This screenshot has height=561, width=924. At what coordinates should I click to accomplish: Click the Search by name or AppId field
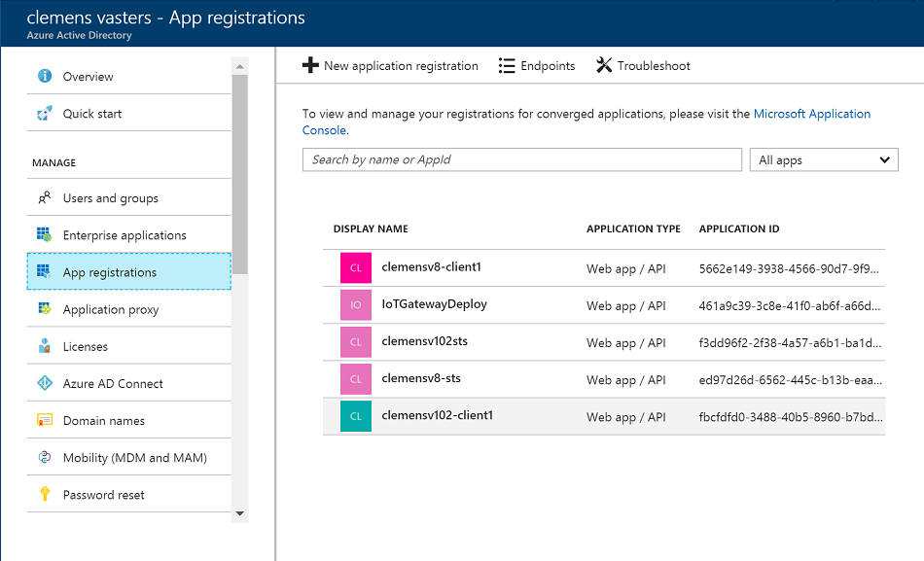522,159
